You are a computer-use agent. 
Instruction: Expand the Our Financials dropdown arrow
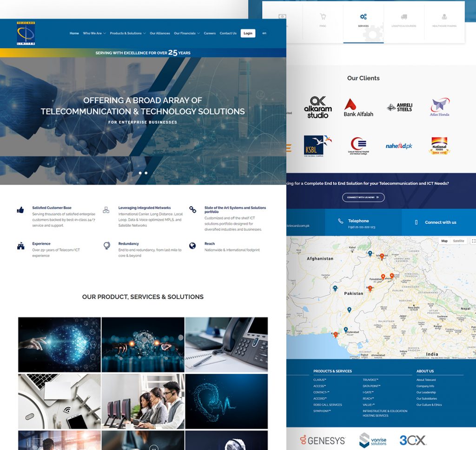pos(198,33)
